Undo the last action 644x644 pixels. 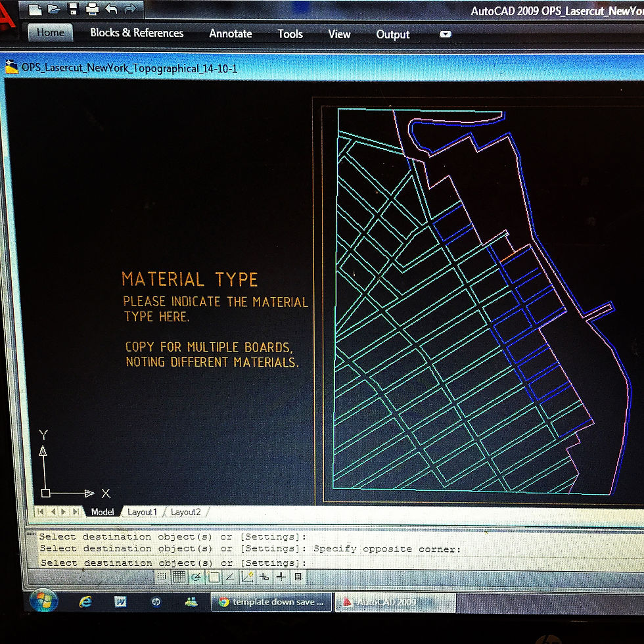tap(111, 8)
